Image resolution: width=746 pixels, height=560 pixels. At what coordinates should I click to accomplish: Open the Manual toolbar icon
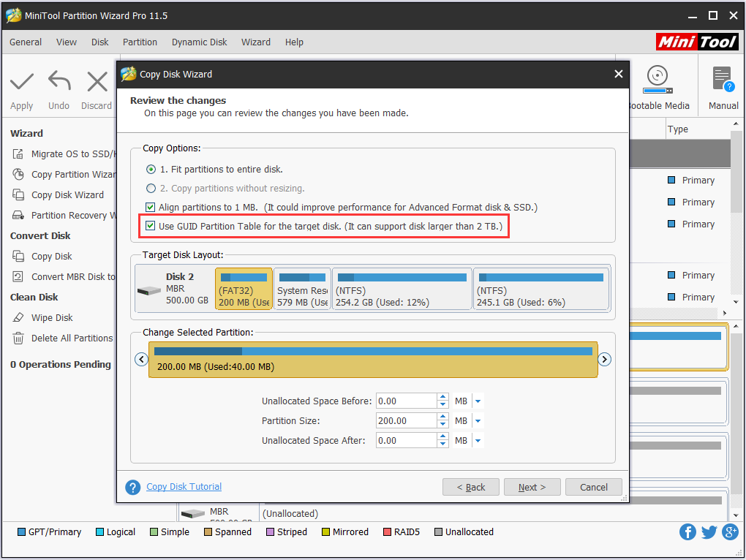[723, 79]
